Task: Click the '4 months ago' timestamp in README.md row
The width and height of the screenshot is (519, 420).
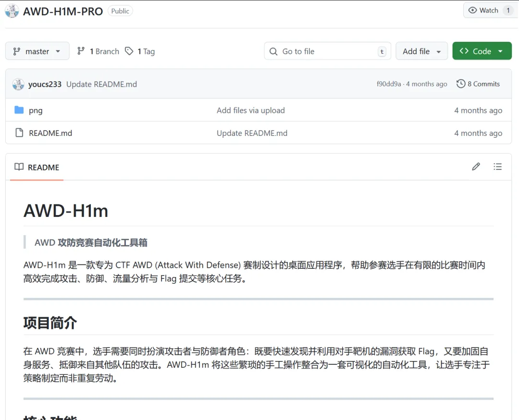Action: (478, 133)
